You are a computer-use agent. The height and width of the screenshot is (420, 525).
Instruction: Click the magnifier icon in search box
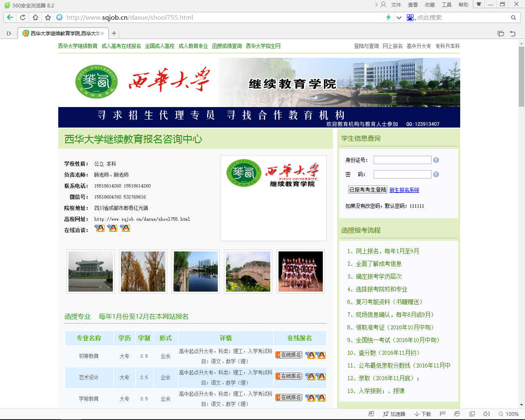point(513,18)
